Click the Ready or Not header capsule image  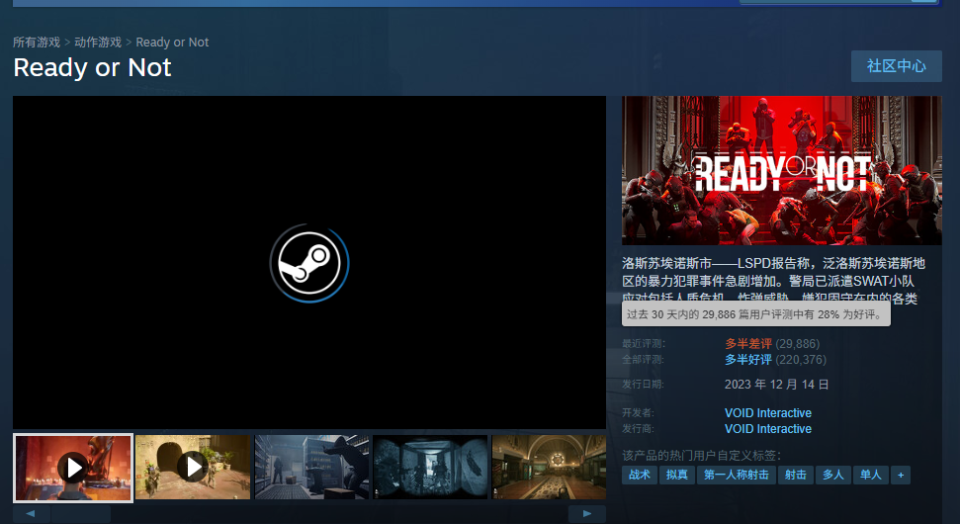pyautogui.click(x=782, y=170)
